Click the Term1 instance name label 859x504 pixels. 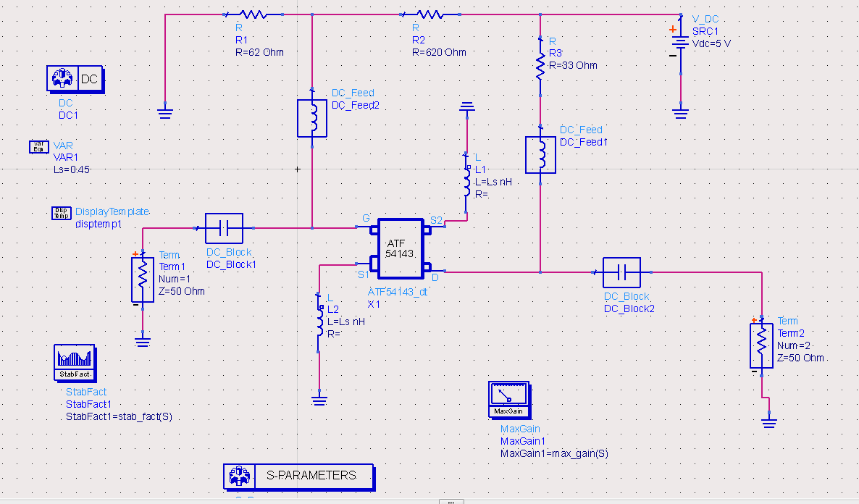point(172,266)
